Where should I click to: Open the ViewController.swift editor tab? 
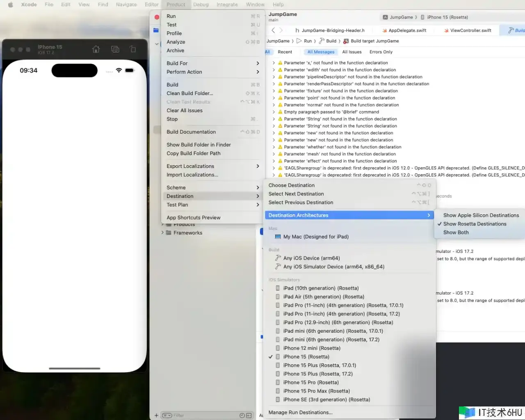[x=470, y=30]
